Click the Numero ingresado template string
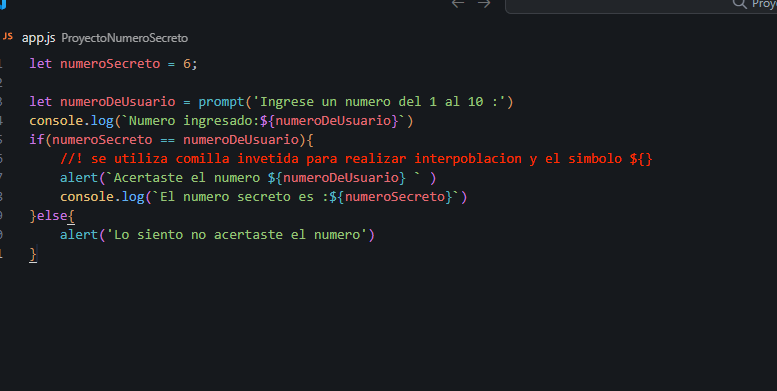This screenshot has height=391, width=777. tap(263, 120)
